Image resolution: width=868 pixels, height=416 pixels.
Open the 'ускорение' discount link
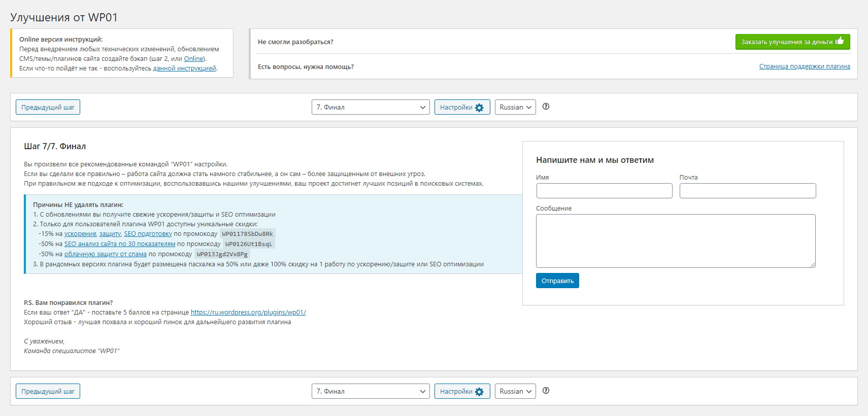[x=80, y=234]
